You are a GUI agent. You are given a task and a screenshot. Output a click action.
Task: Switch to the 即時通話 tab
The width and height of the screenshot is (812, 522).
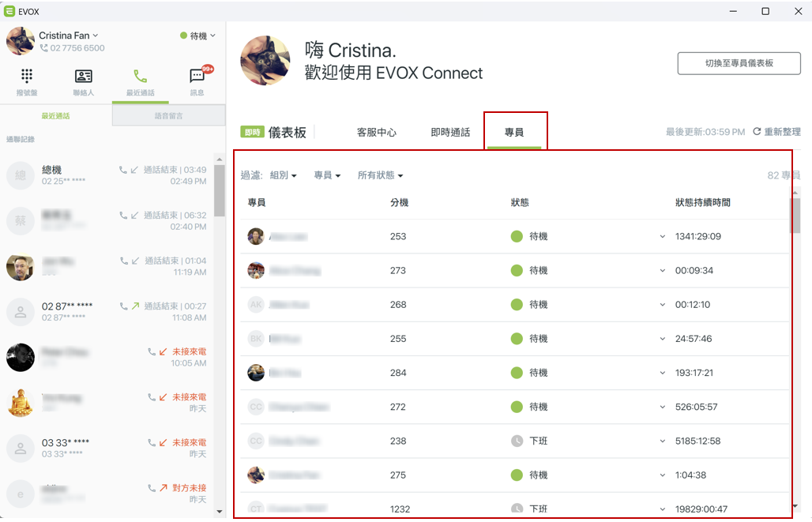tap(450, 132)
